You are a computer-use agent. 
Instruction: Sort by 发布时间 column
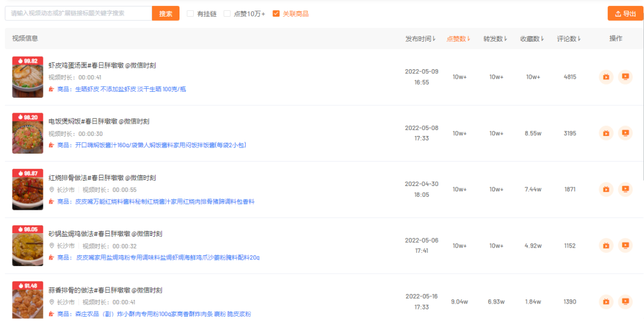pyautogui.click(x=420, y=39)
